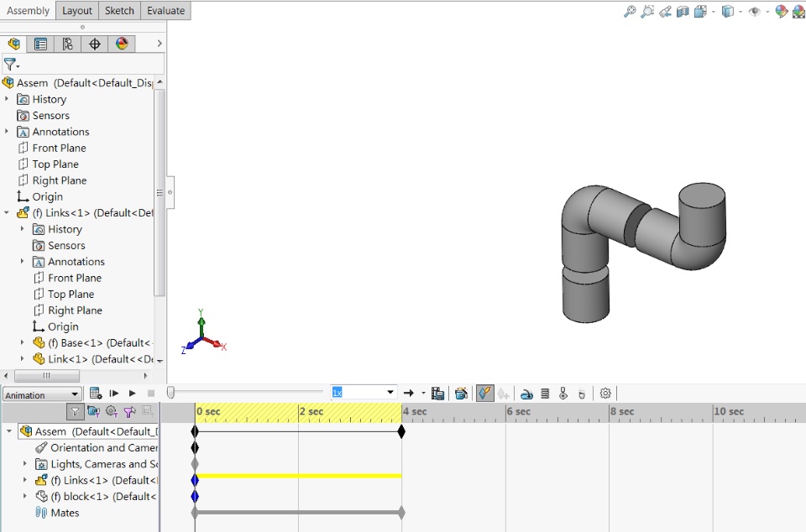Select Front Plane in feature tree
Viewport: 806px width, 532px height.
click(x=59, y=148)
